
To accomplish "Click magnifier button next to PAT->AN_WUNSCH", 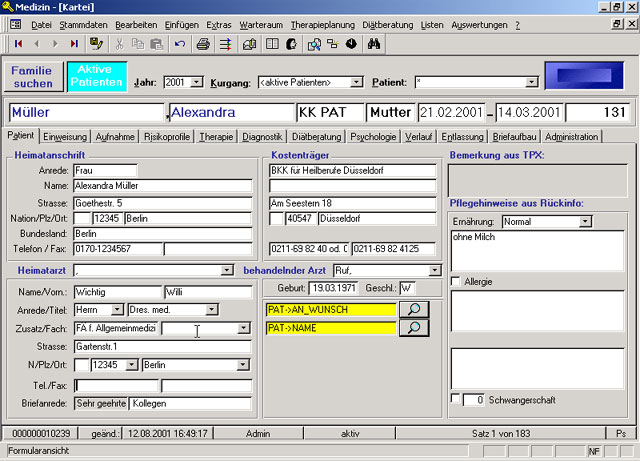I will [414, 310].
